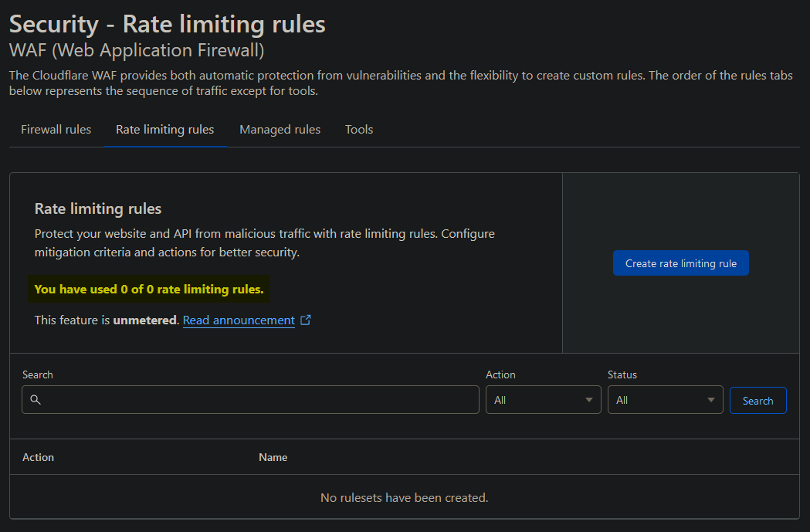Open the Managed rules tab
The height and width of the screenshot is (532, 810).
coord(280,130)
